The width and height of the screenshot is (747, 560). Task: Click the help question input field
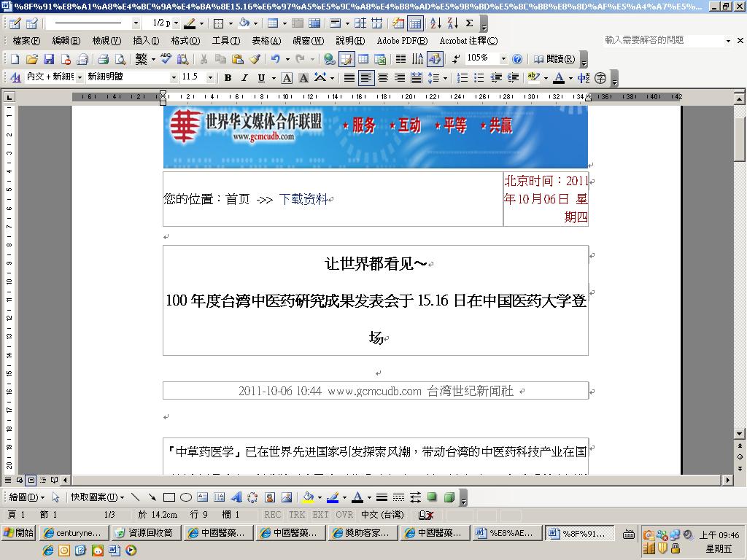point(664,41)
